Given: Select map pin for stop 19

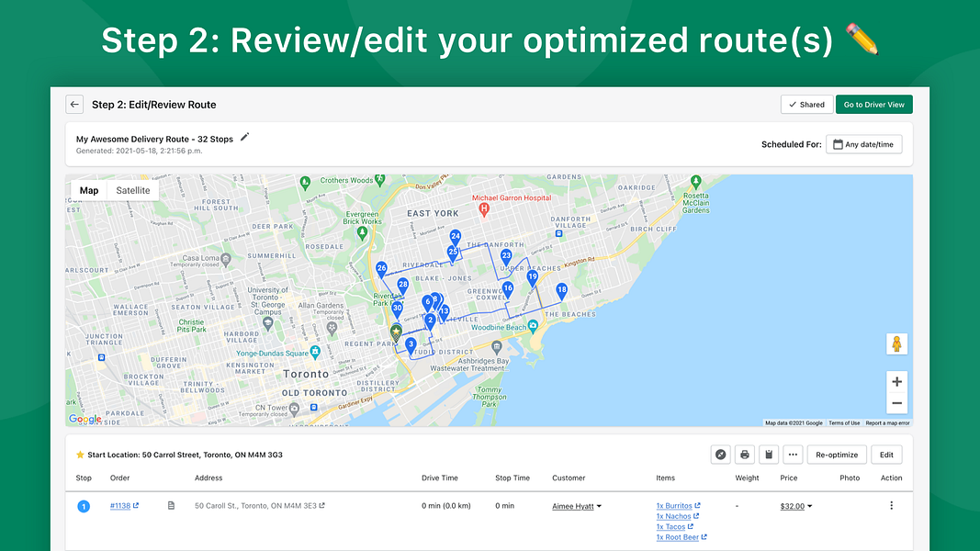Looking at the screenshot, I should 533,278.
